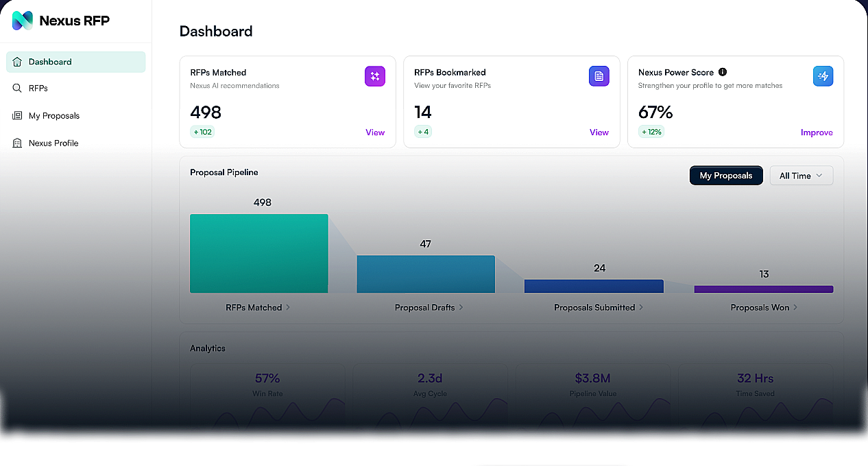This screenshot has height=466, width=868.
Task: Expand Proposal Drafts details
Action: point(429,307)
